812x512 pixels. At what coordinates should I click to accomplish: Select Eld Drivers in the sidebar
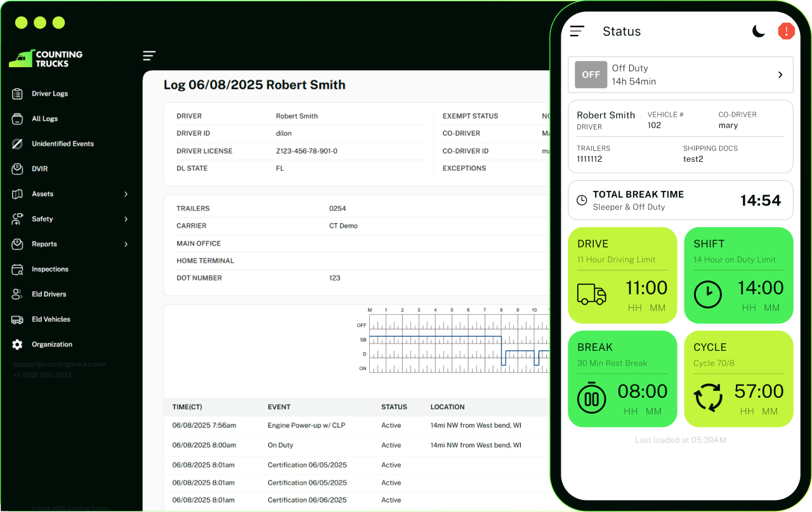(49, 294)
